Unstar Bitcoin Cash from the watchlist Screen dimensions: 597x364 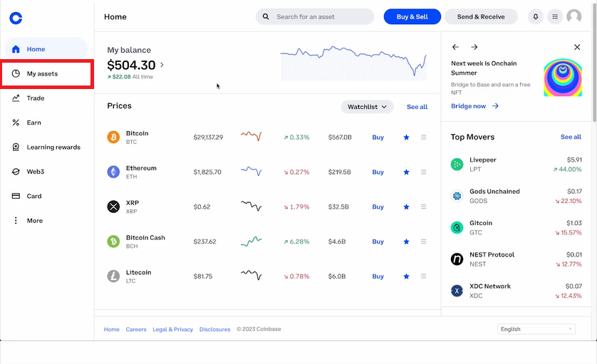pos(406,241)
